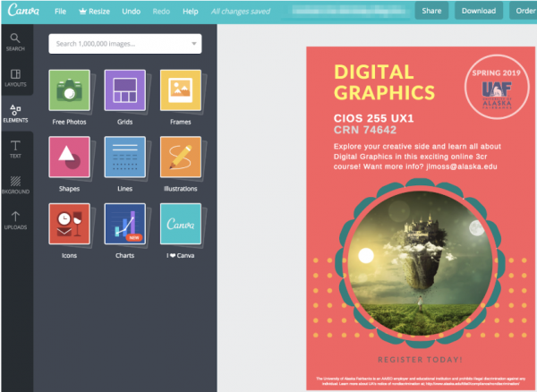Open the Free Photos element category
537x392 pixels.
tap(69, 89)
